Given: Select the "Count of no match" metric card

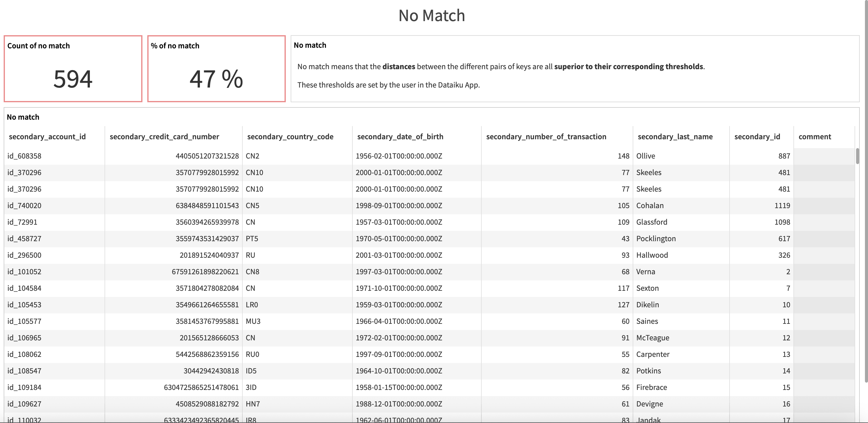Looking at the screenshot, I should pyautogui.click(x=73, y=69).
